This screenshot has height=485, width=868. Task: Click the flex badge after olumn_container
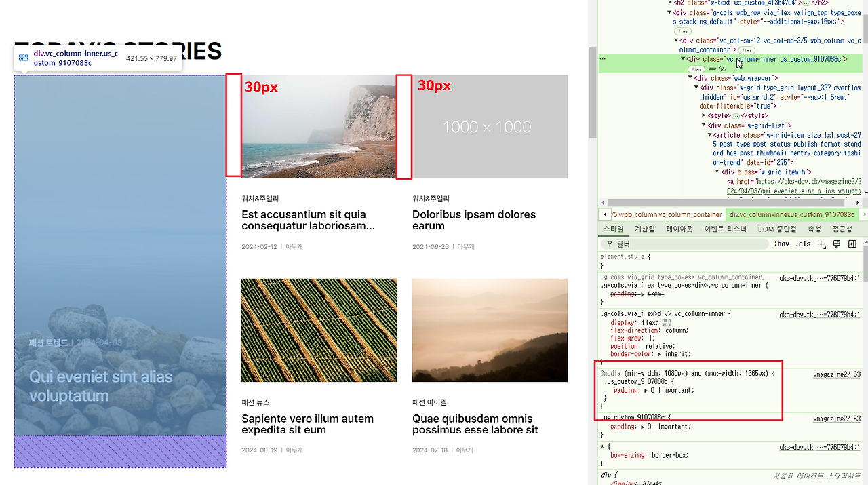[x=747, y=50]
